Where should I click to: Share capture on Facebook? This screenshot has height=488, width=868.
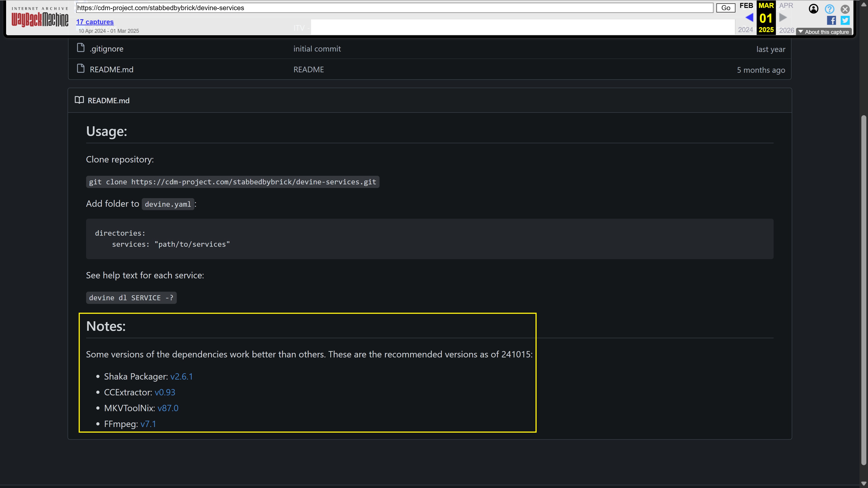(831, 21)
